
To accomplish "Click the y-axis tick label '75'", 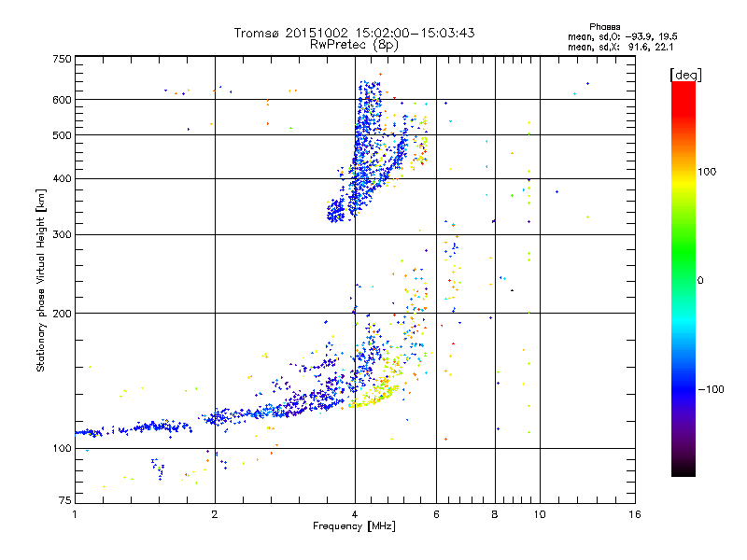I will pyautogui.click(x=65, y=500).
